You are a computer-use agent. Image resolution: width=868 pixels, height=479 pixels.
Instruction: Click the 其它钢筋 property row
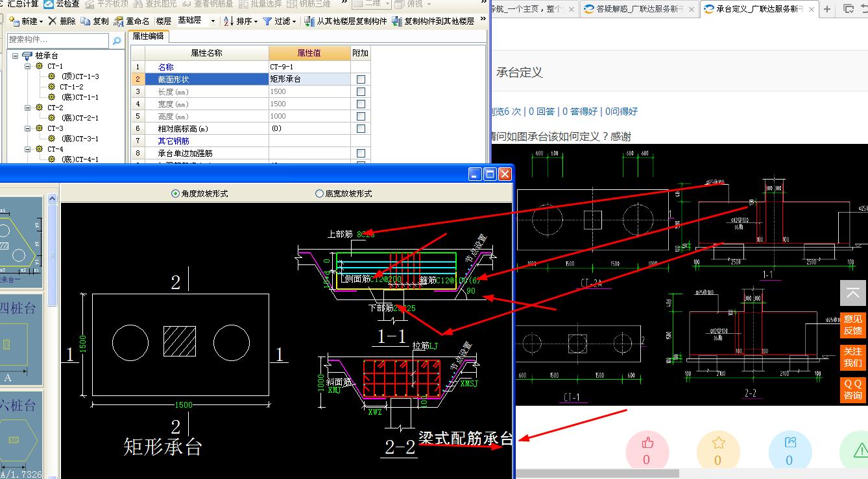point(250,141)
